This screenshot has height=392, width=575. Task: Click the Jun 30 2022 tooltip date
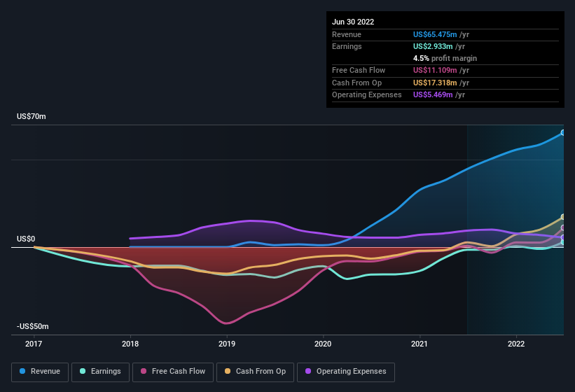[x=353, y=22]
